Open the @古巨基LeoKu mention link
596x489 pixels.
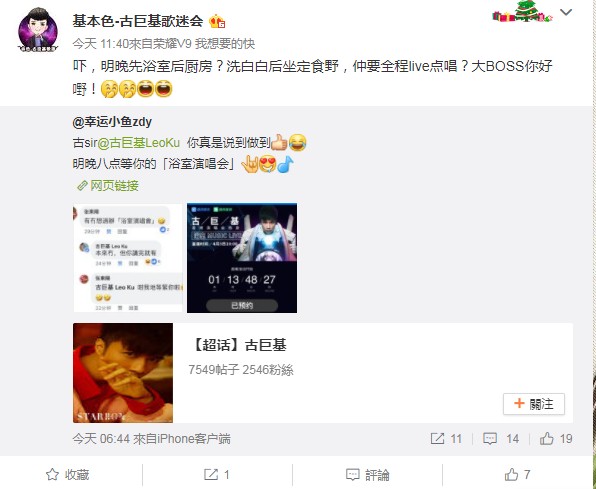(138, 143)
